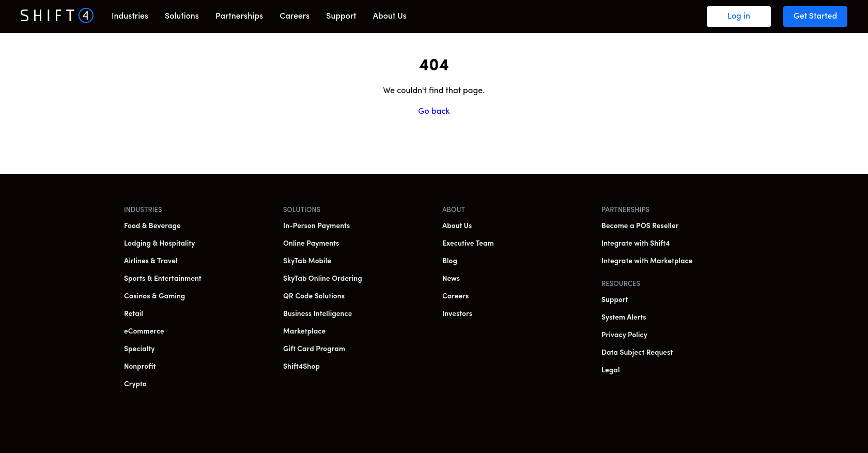Click the ABOUT footer heading

pyautogui.click(x=454, y=209)
